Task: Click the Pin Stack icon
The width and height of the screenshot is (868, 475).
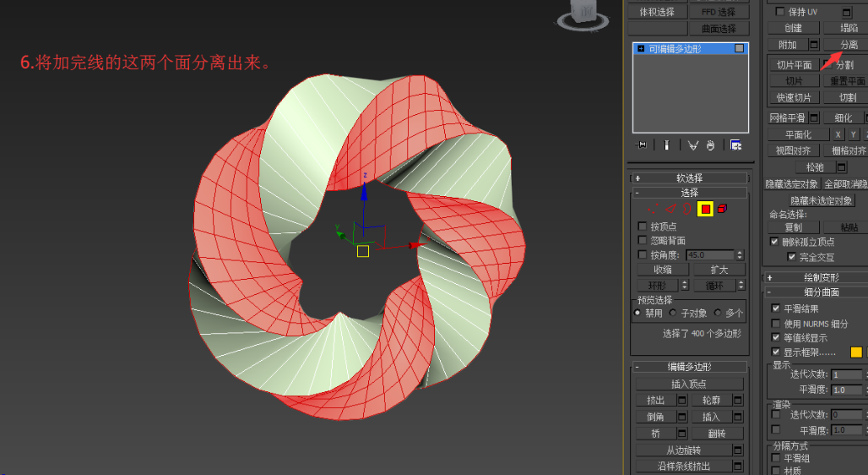Action: coord(642,145)
